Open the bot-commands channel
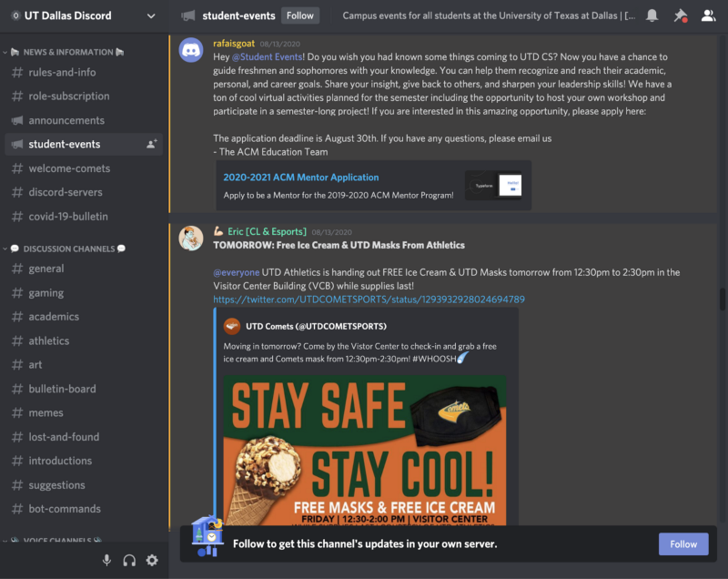Viewport: 728px width, 579px height. point(84,509)
